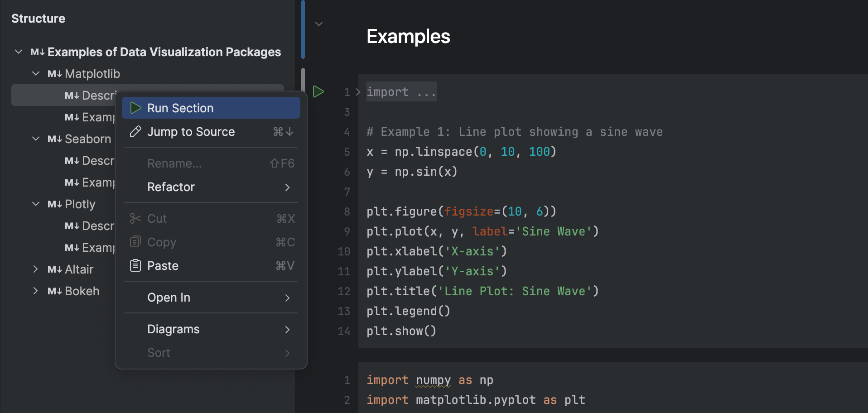Viewport: 868px width, 413px height.
Task: Click the Copy icon in context menu
Action: pos(135,242)
